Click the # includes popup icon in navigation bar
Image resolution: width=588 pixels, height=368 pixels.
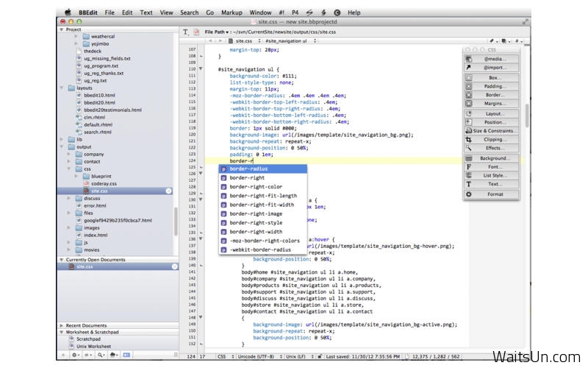pos(518,40)
